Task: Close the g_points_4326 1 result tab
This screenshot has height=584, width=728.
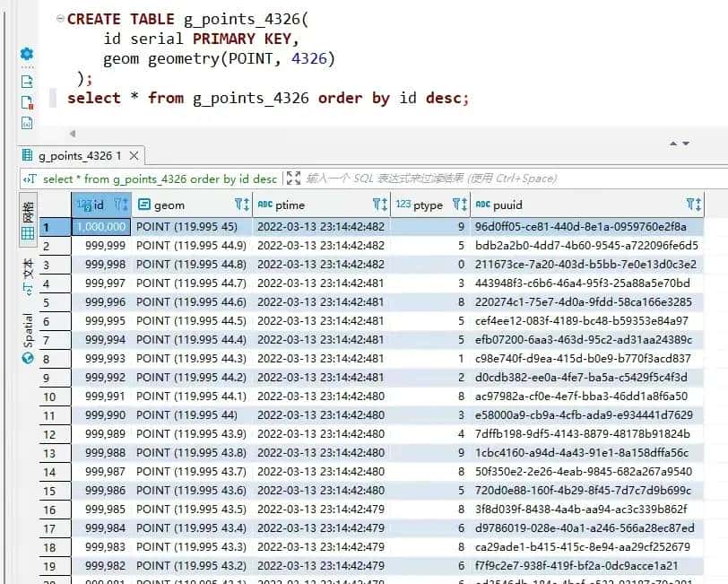Action: (x=133, y=155)
